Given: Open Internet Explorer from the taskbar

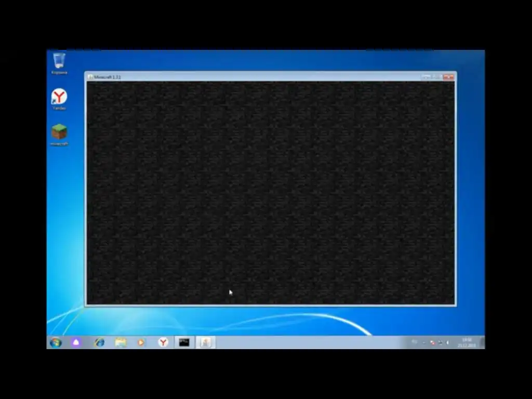Looking at the screenshot, I should coord(99,343).
